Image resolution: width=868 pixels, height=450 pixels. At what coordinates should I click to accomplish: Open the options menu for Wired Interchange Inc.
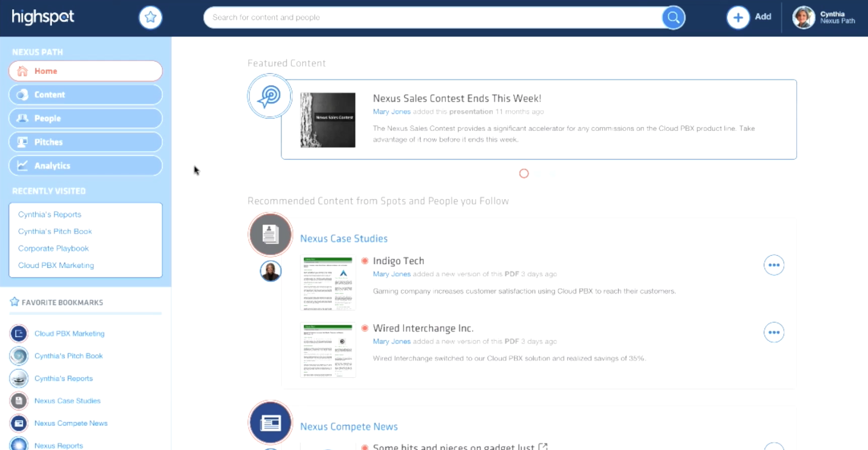(x=774, y=332)
